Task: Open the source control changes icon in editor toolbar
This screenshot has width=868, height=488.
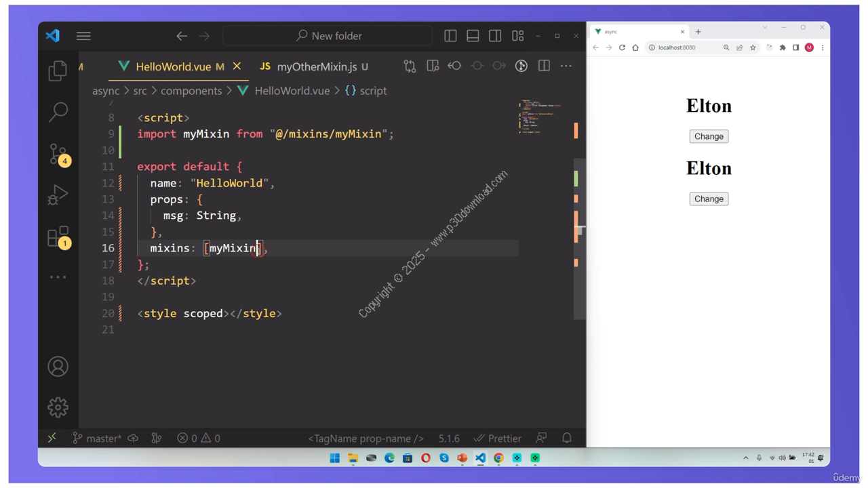Action: [x=410, y=66]
